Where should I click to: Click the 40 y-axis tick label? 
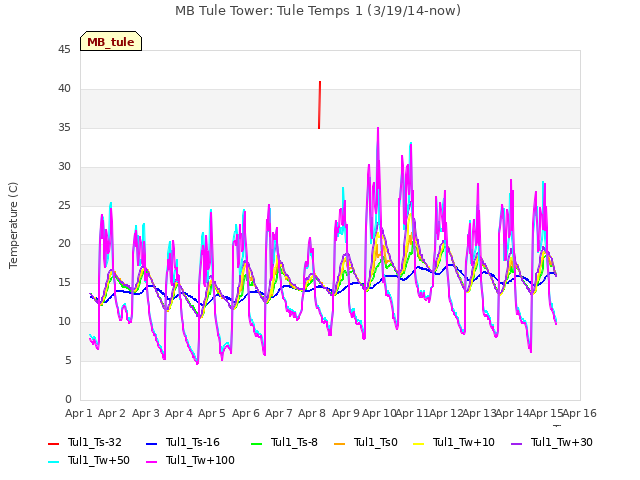point(64,89)
